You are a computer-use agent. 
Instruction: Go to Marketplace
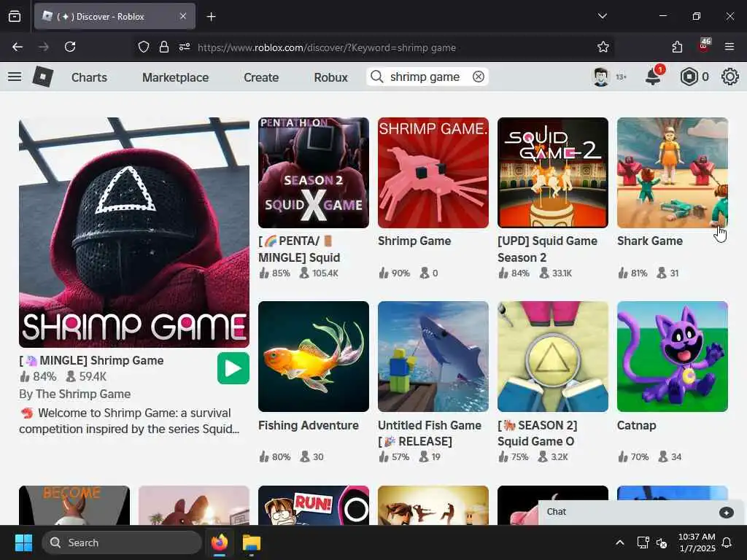click(x=175, y=77)
